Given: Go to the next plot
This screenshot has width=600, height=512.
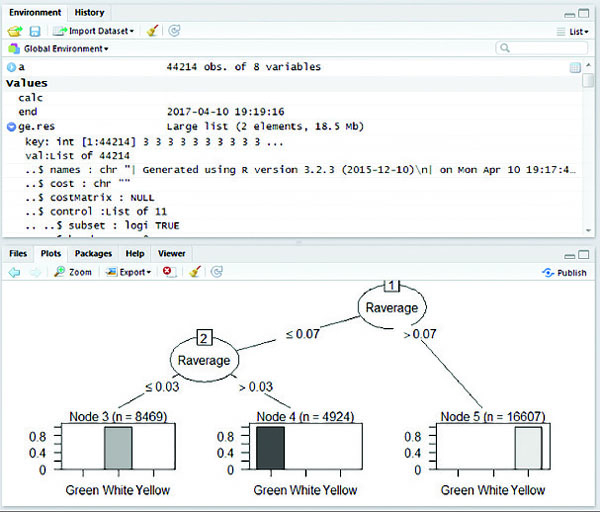Looking at the screenshot, I should (x=35, y=272).
